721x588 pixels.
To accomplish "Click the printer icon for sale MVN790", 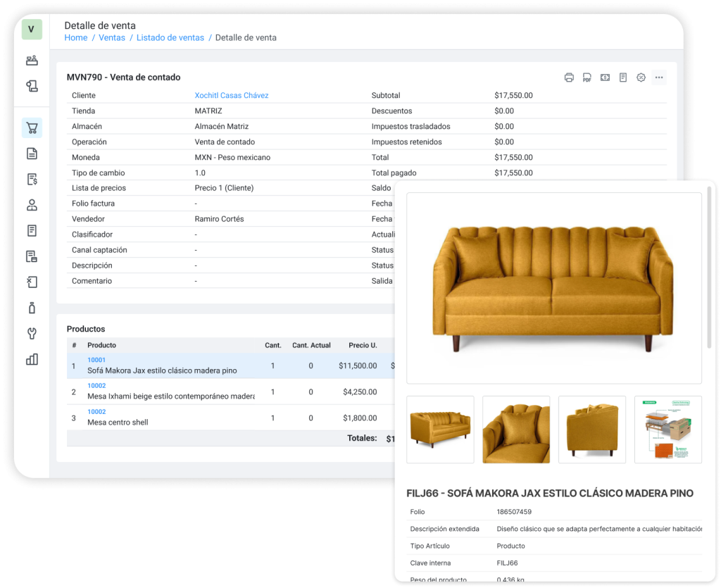I will [569, 77].
